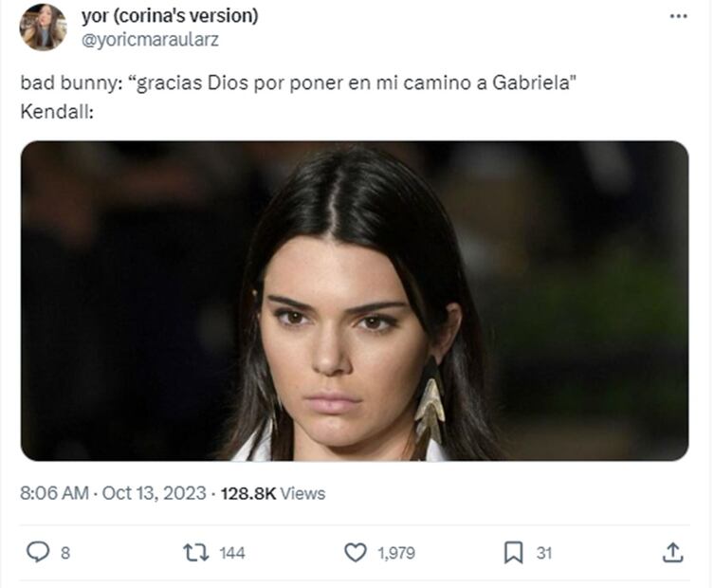Click the 8 replies count

pyautogui.click(x=65, y=553)
